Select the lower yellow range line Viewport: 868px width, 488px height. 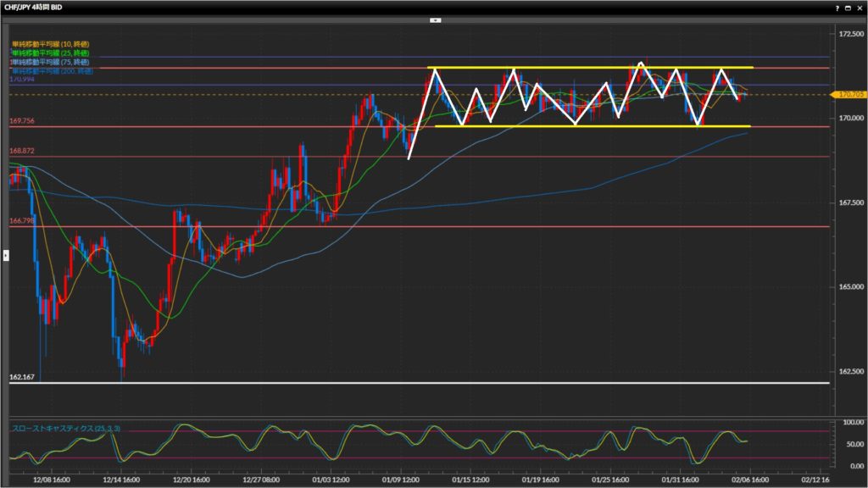coord(593,126)
